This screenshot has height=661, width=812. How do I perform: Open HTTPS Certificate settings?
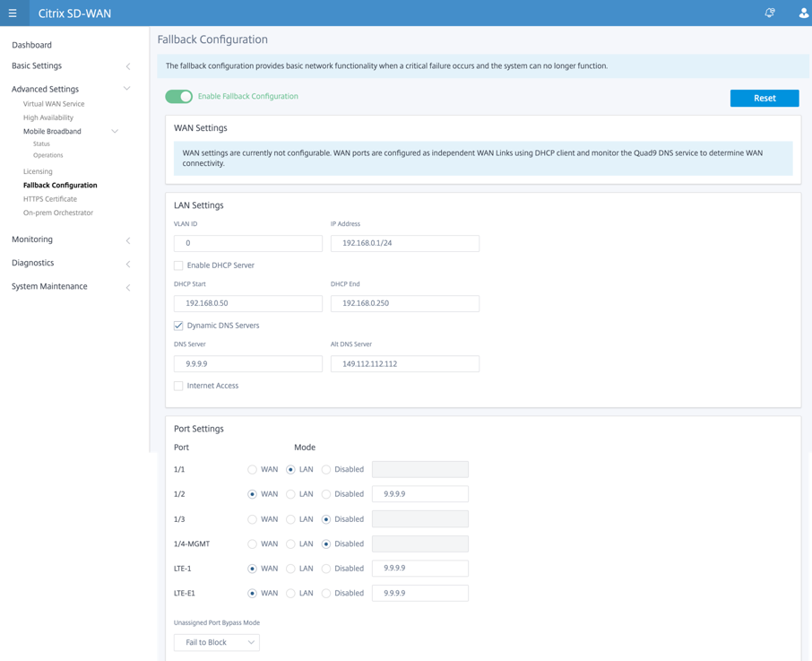coord(49,199)
